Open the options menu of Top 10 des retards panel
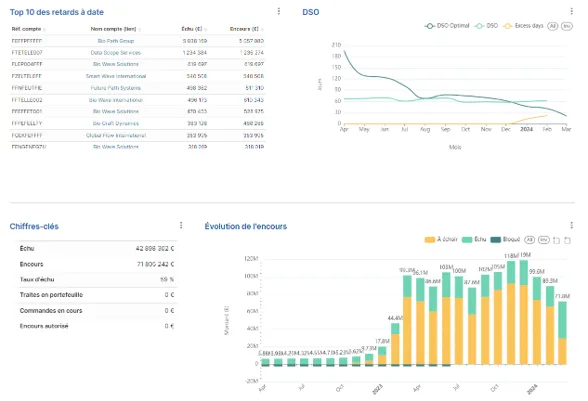The width and height of the screenshot is (588, 401). coord(279,11)
